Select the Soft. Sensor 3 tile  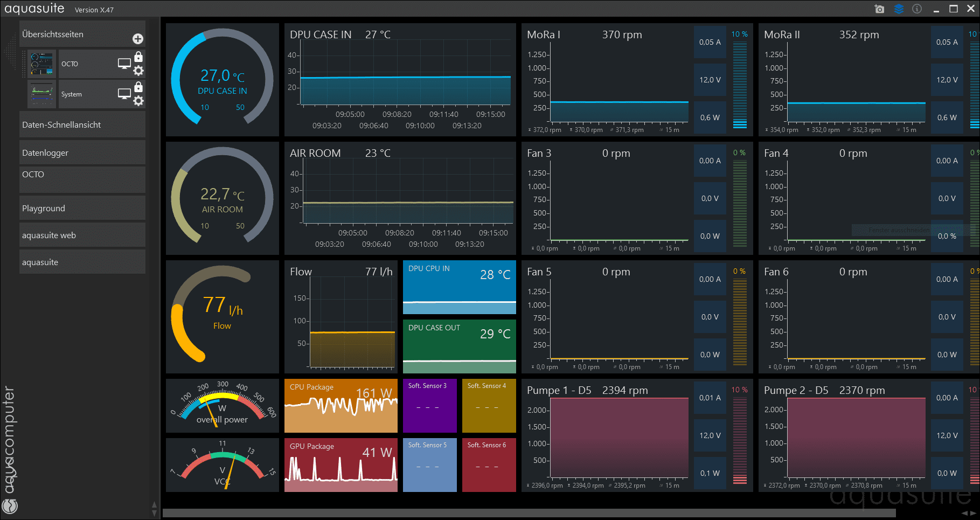click(x=430, y=406)
